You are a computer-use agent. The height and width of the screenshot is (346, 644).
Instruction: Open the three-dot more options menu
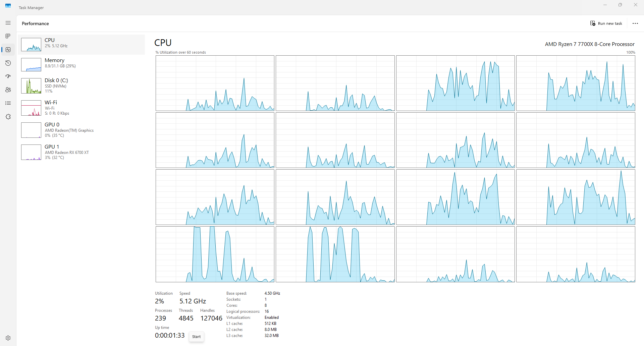635,23
